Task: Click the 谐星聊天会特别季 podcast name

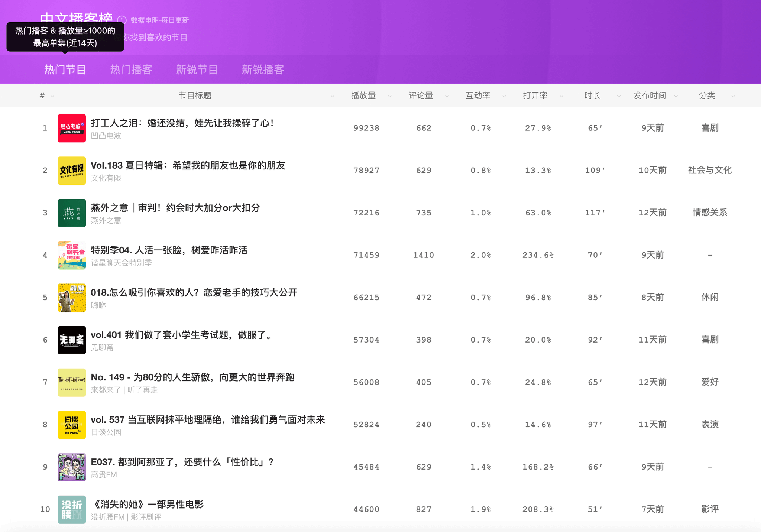Action: point(121,263)
